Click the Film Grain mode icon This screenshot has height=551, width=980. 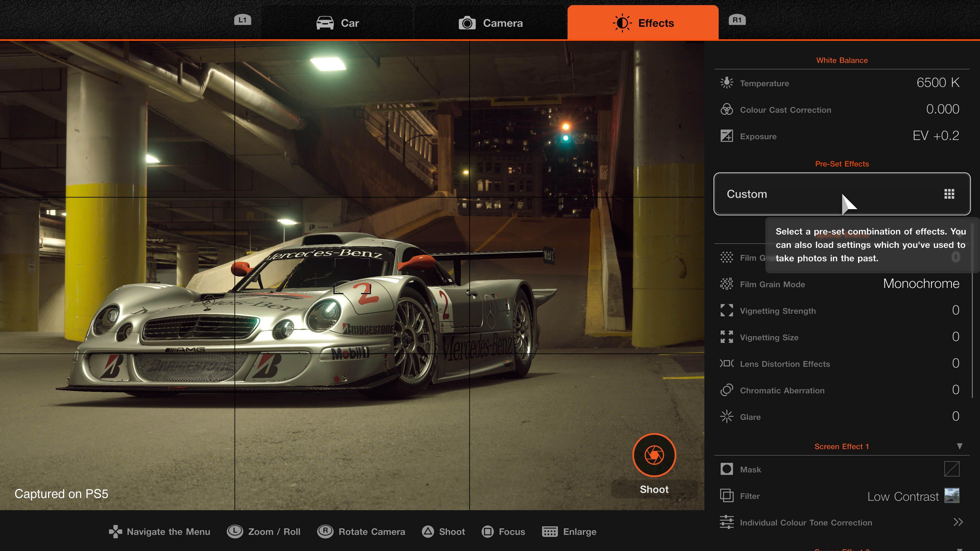pos(726,283)
